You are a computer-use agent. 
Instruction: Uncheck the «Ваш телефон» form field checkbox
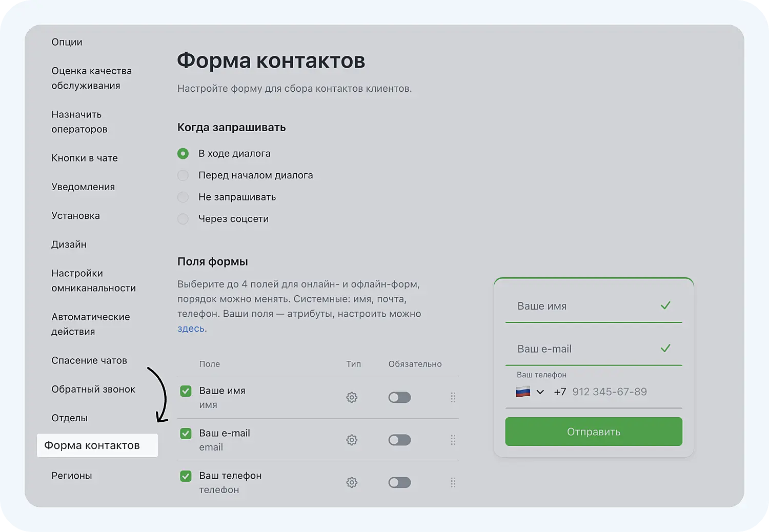[x=186, y=476]
